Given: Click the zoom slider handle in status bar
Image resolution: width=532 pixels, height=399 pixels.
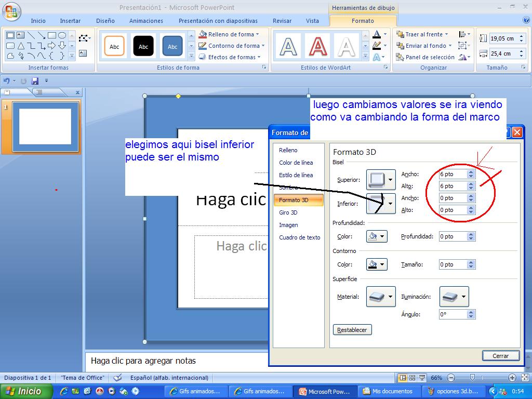Looking at the screenshot, I should point(472,377).
